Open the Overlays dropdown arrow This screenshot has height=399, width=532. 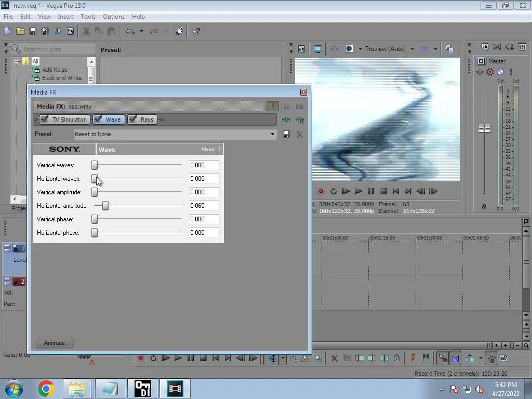pos(435,49)
